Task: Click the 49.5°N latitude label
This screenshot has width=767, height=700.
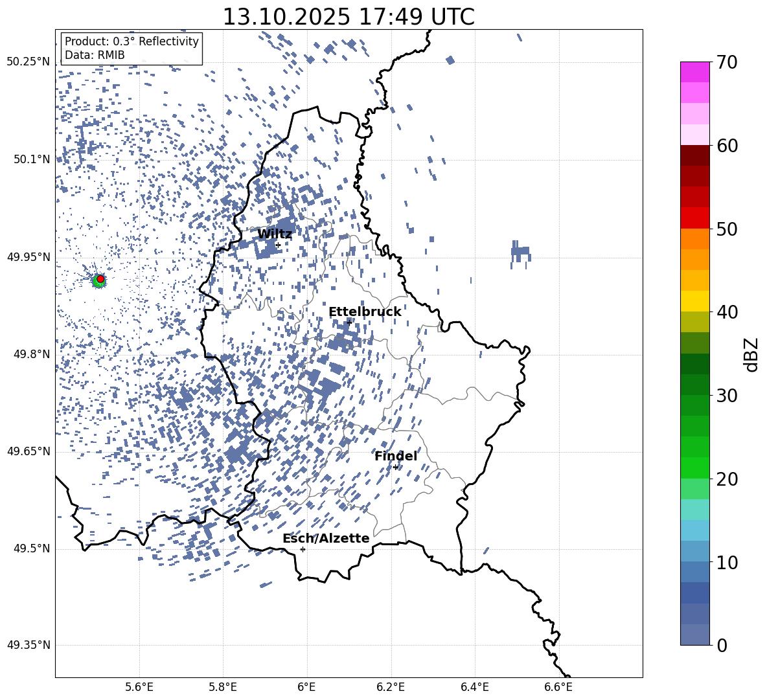Action: [x=32, y=548]
